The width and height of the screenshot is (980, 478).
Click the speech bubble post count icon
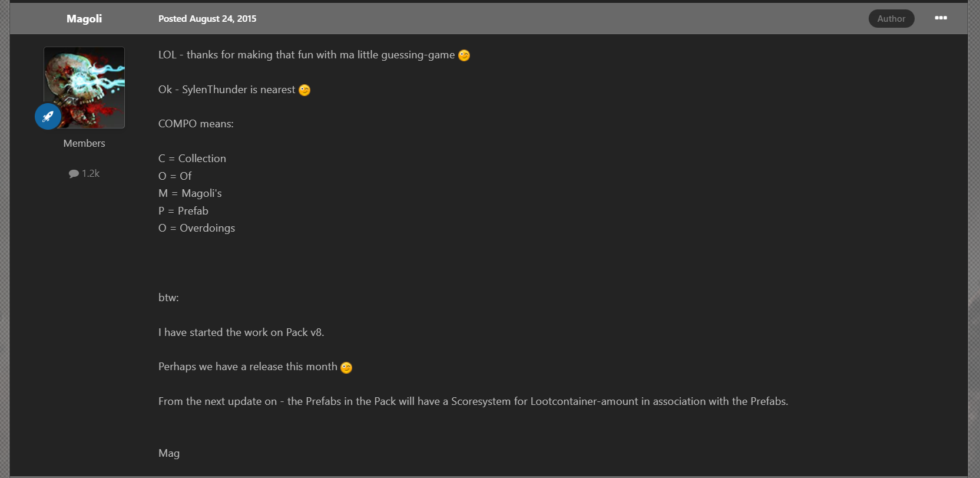click(74, 173)
